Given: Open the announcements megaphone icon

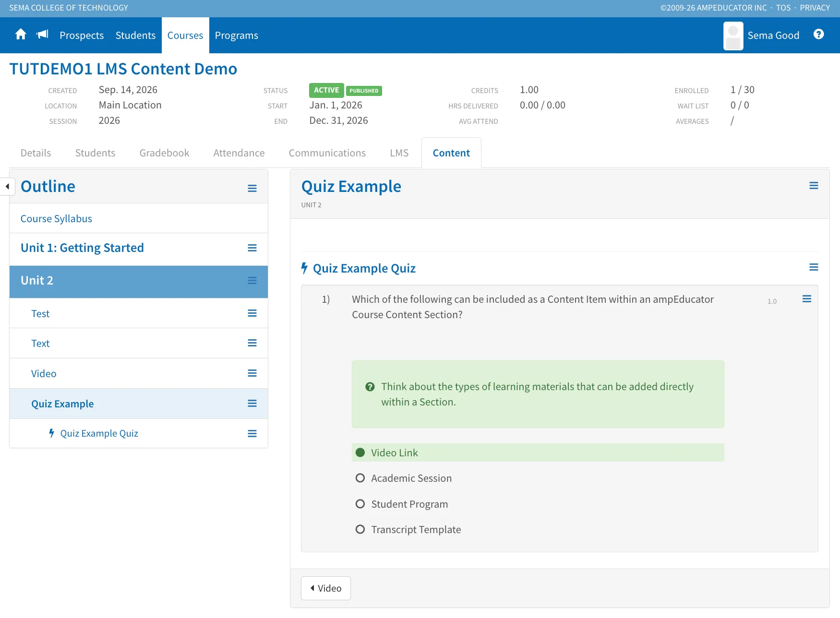Looking at the screenshot, I should coord(43,35).
